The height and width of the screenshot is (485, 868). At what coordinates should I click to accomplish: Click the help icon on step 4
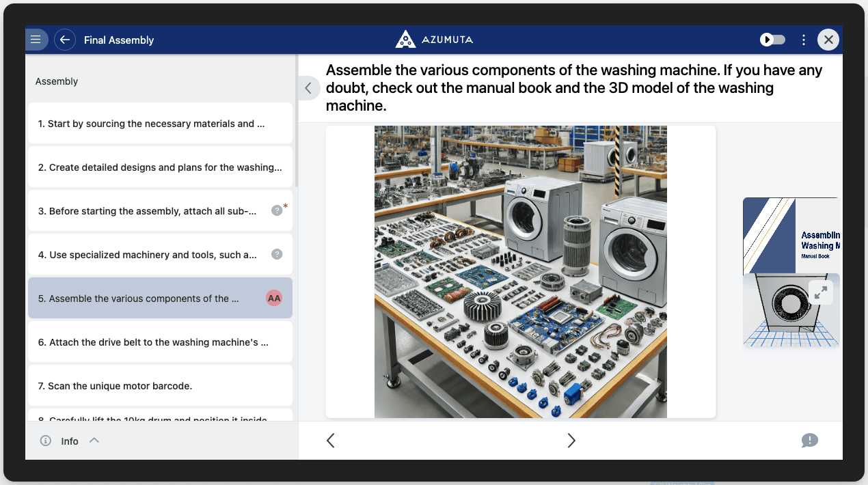[x=277, y=254]
